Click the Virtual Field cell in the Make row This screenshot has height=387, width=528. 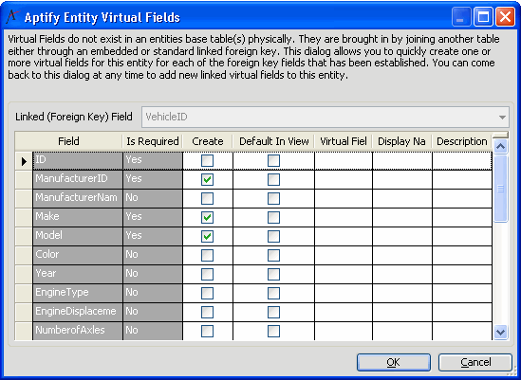343,217
